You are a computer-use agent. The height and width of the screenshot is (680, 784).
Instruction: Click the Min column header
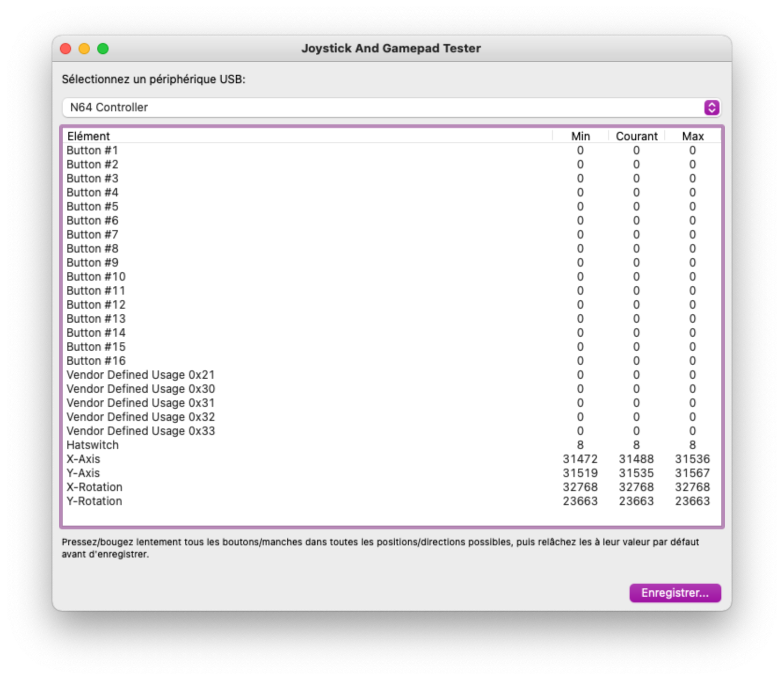580,136
